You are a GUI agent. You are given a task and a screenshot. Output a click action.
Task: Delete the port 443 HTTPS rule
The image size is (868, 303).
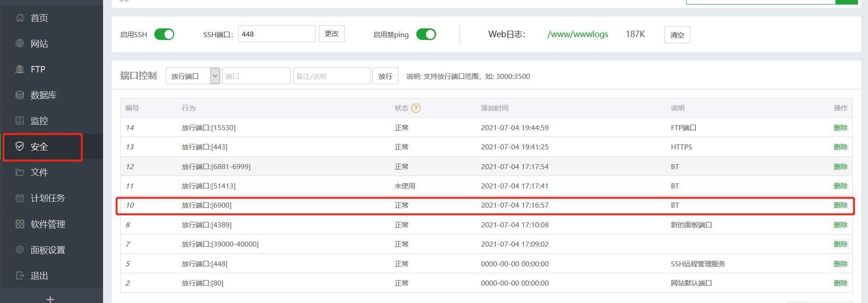[841, 147]
